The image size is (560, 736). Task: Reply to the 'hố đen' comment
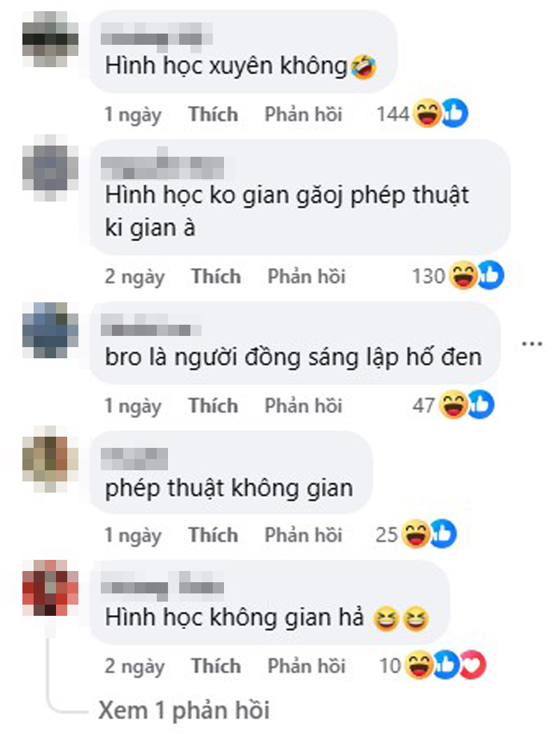(303, 406)
